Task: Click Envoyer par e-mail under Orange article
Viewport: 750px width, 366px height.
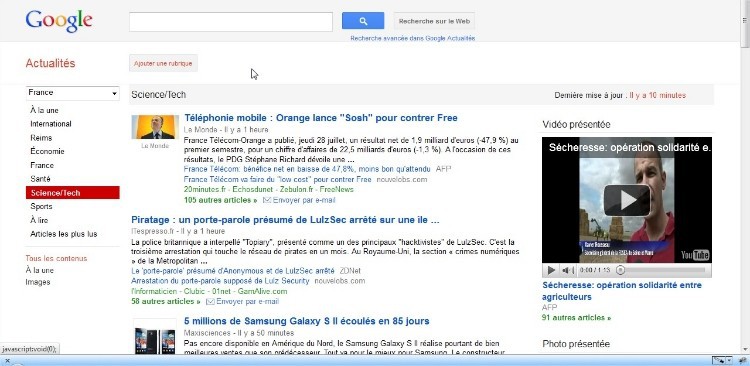Action: [304, 200]
